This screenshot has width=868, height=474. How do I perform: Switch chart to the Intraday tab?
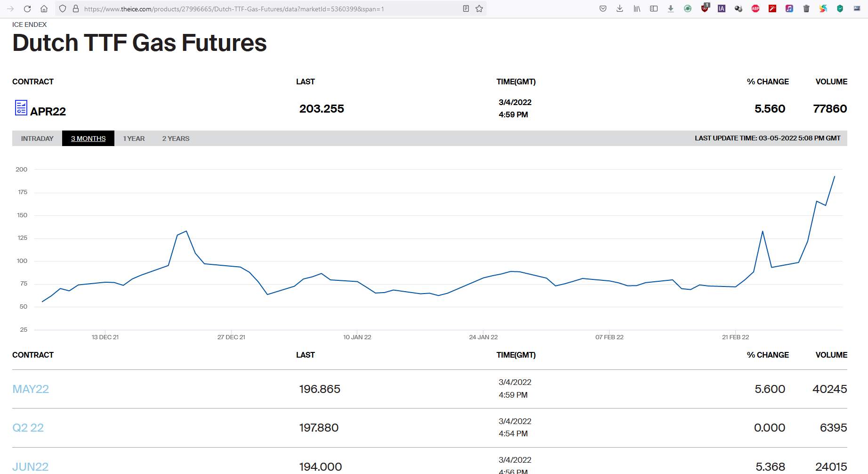(x=37, y=139)
